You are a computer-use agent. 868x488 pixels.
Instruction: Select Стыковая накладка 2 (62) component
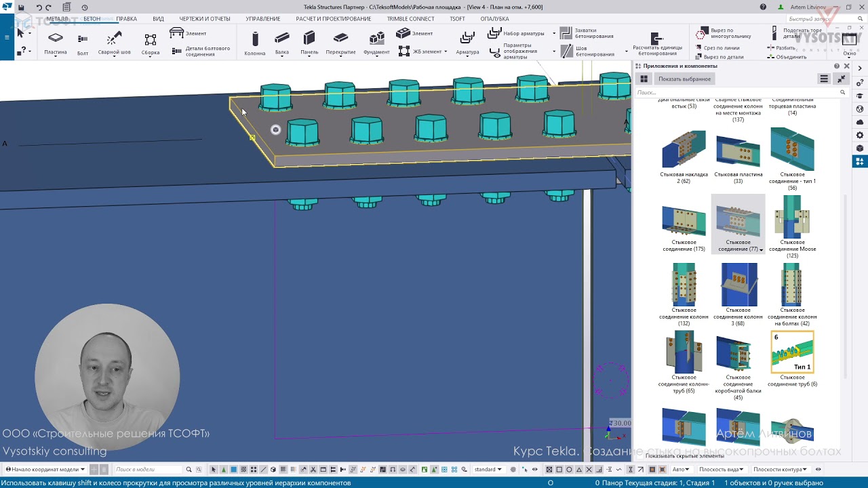tap(684, 157)
